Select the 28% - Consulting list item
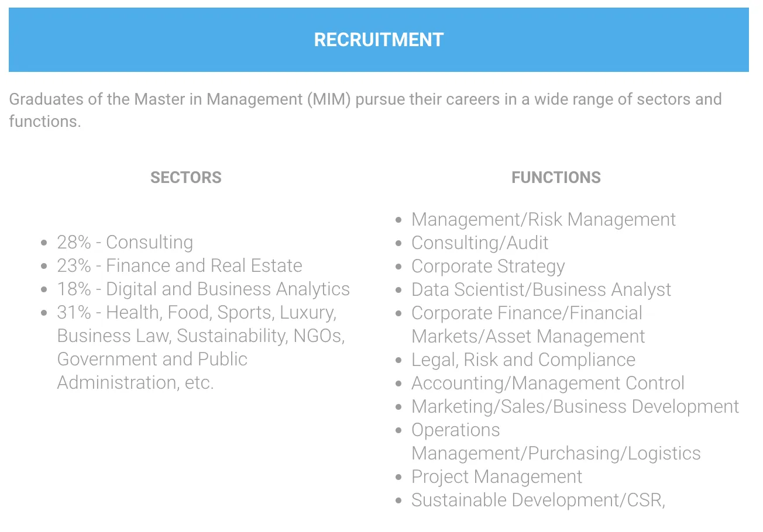 coord(125,242)
